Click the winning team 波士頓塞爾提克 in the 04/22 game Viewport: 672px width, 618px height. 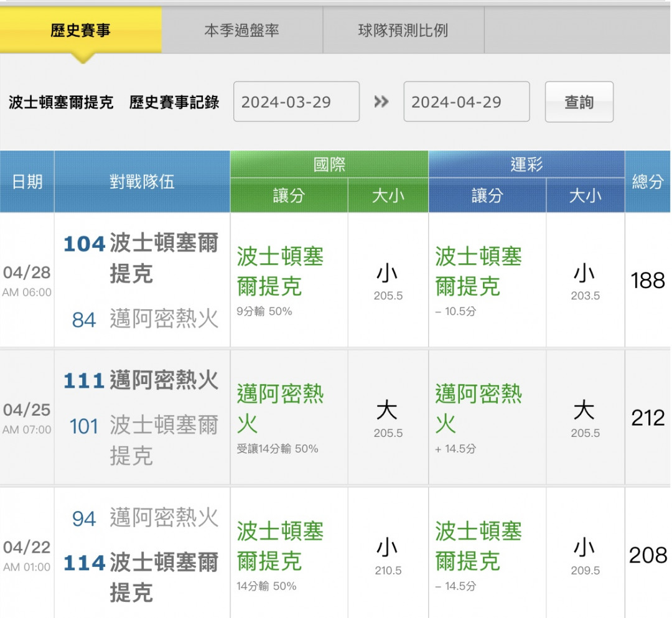(164, 578)
